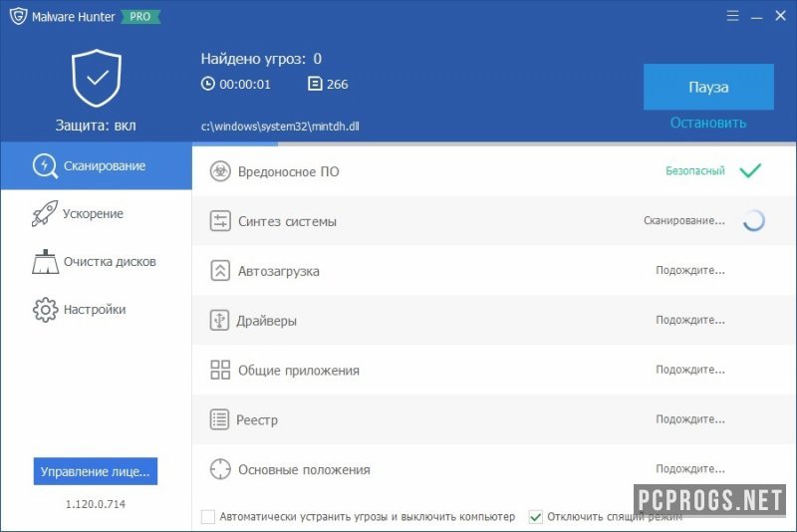Click the Реестр list icon
This screenshot has width=797, height=532.
point(219,419)
